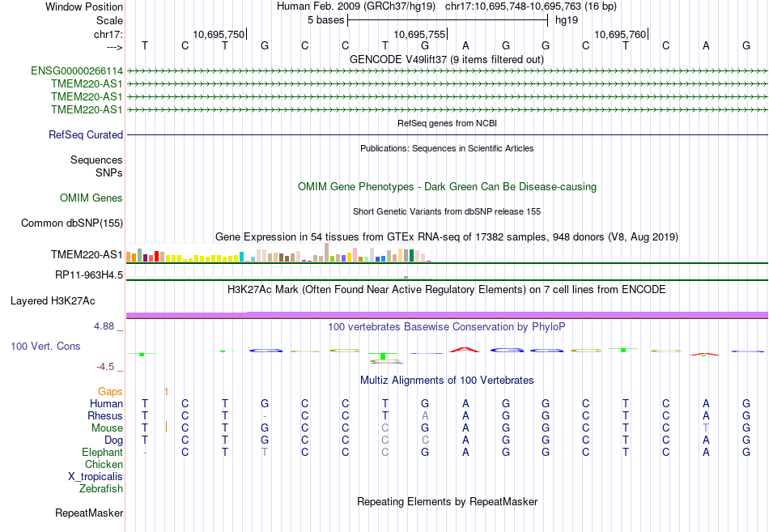Click the gap dash in the Elephant row
The height and width of the screenshot is (532, 769).
tap(145, 453)
